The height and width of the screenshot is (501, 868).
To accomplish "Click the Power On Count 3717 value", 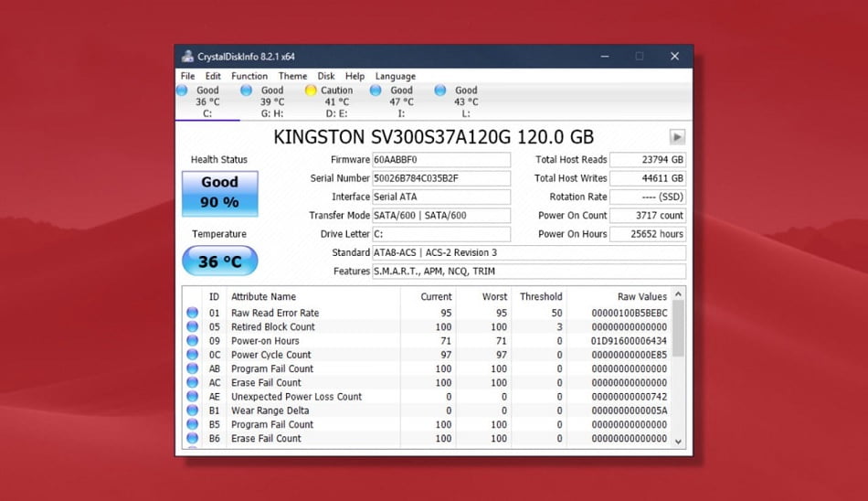I will [648, 215].
